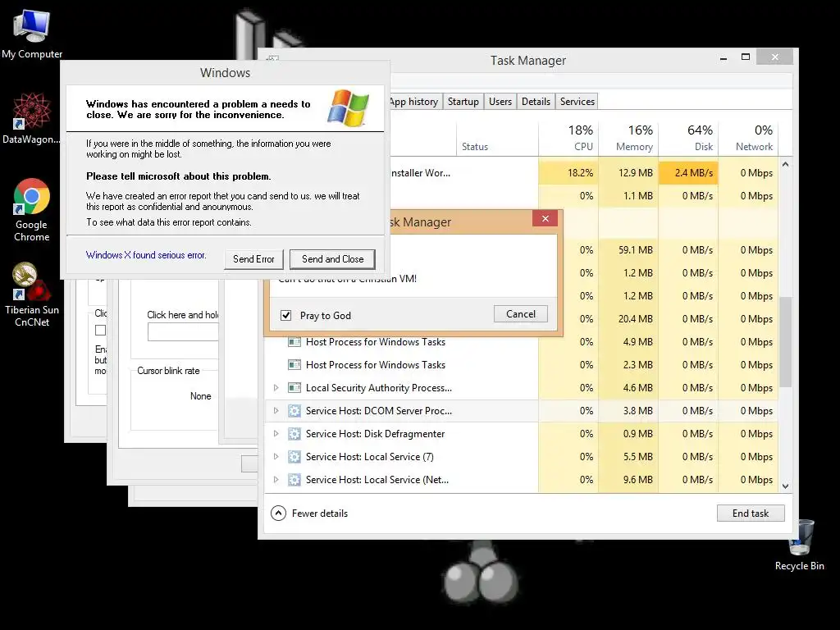
Task: Click the Click here and hold test field
Action: (183, 332)
